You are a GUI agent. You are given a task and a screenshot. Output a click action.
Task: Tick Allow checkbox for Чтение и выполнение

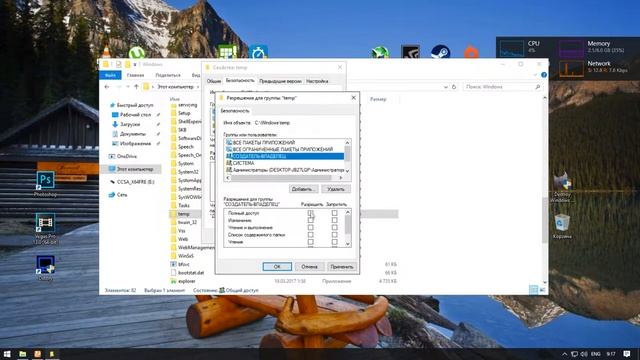[310, 227]
